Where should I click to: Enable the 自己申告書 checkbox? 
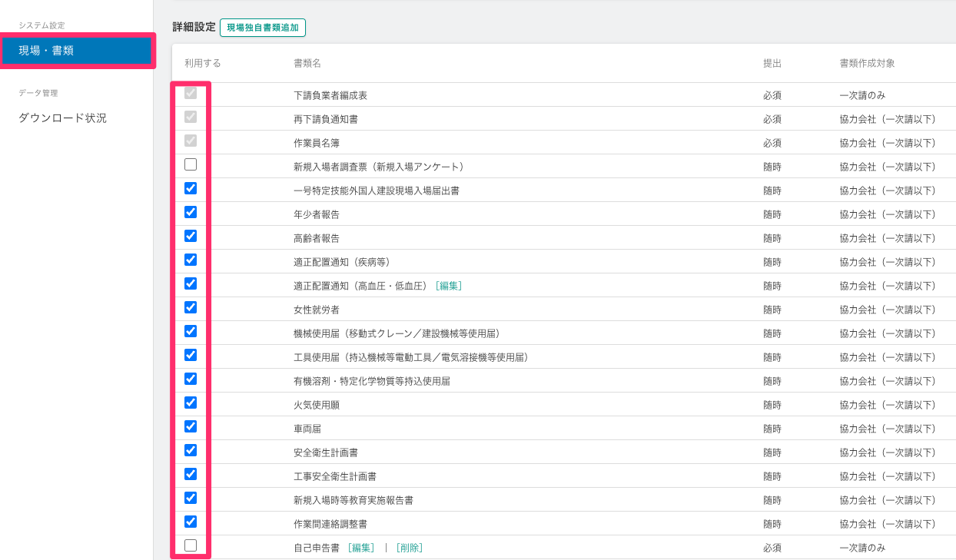tap(191, 545)
